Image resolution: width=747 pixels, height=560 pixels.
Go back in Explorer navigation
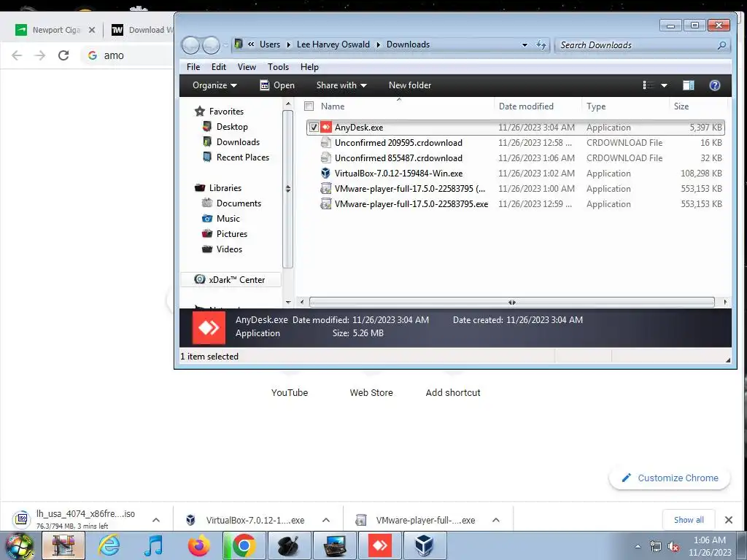coord(190,45)
